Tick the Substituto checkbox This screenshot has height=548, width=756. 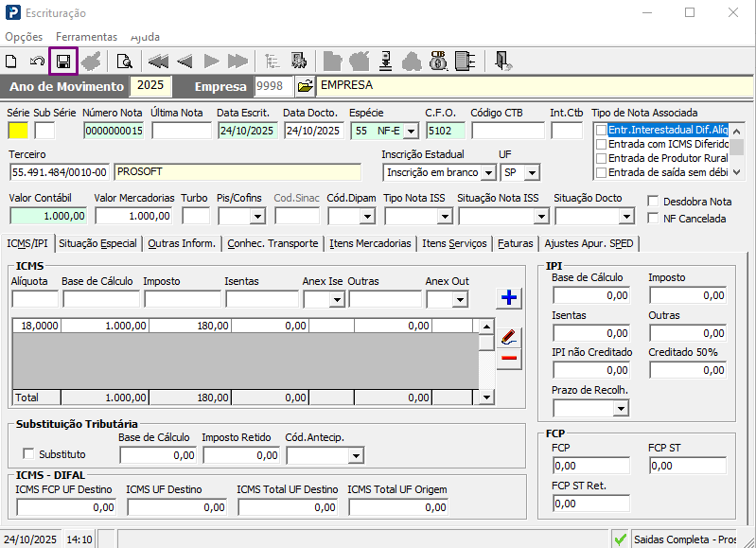coord(28,454)
